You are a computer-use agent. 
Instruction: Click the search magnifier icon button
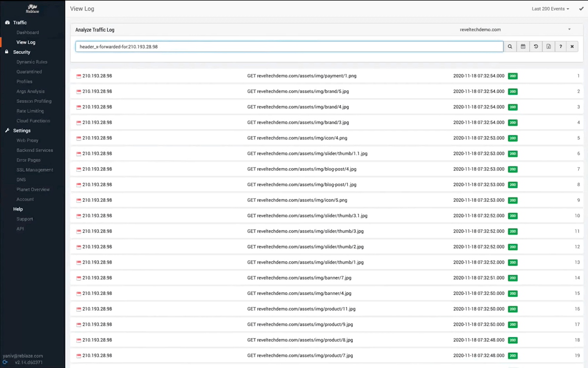[510, 47]
